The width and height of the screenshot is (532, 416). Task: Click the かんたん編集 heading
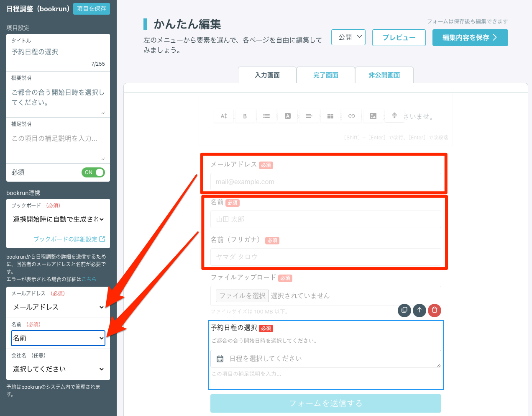(187, 24)
